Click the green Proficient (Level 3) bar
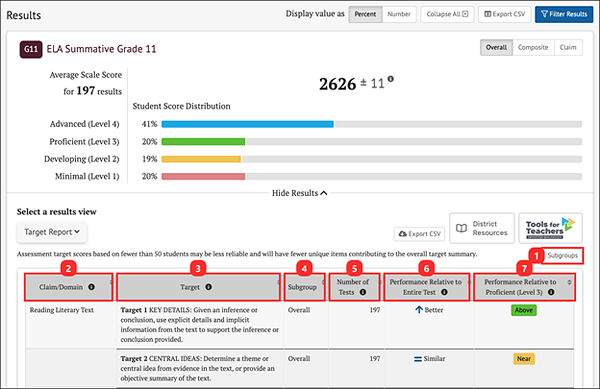 (x=203, y=142)
